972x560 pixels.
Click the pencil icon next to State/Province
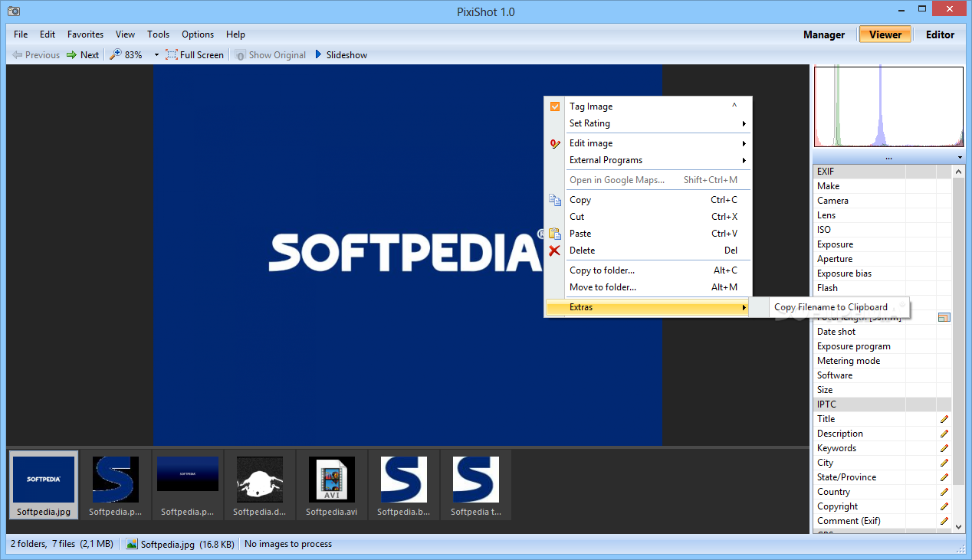pos(944,477)
